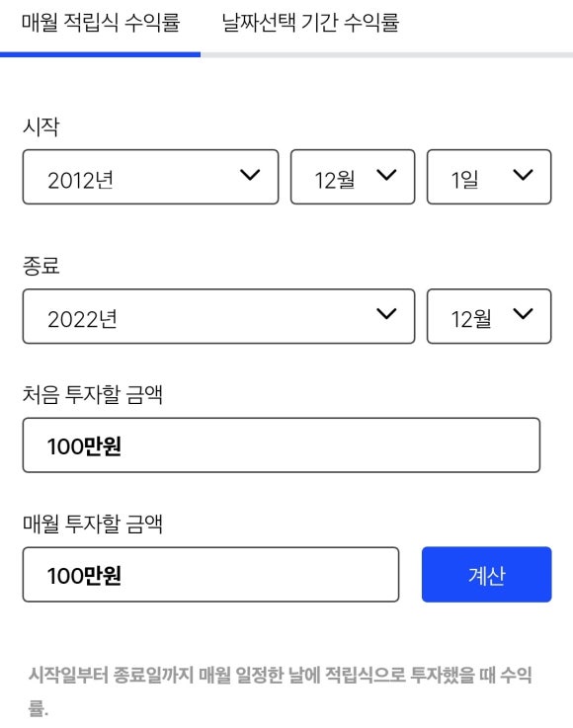The width and height of the screenshot is (573, 728).
Task: Open the start day 1일 dropdown
Action: pos(489,177)
